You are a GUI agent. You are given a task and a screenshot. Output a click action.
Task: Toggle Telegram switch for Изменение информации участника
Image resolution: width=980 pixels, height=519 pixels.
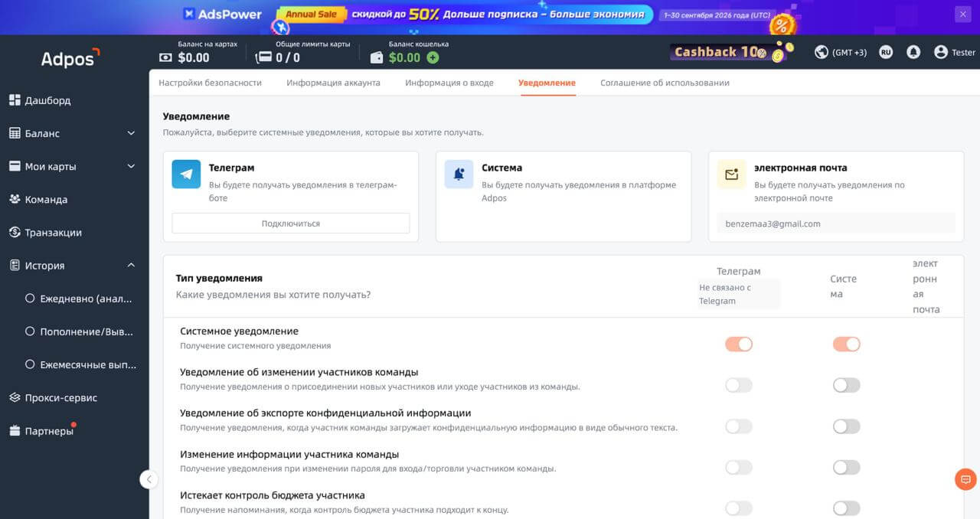739,467
